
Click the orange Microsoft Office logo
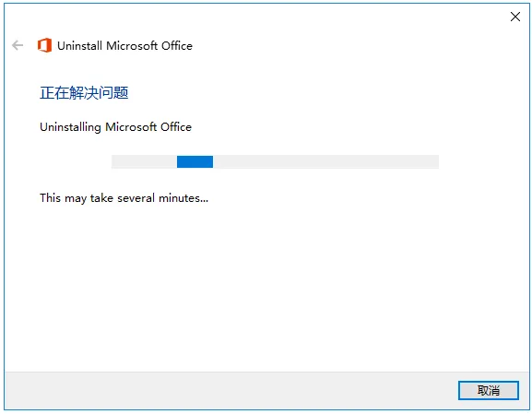point(44,45)
